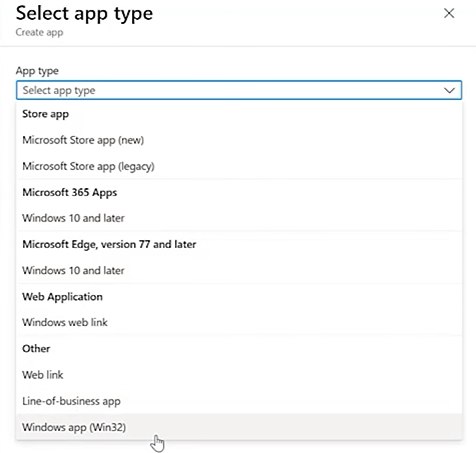Select Windows app (Win32) option
This screenshot has width=476, height=453.
[239, 427]
